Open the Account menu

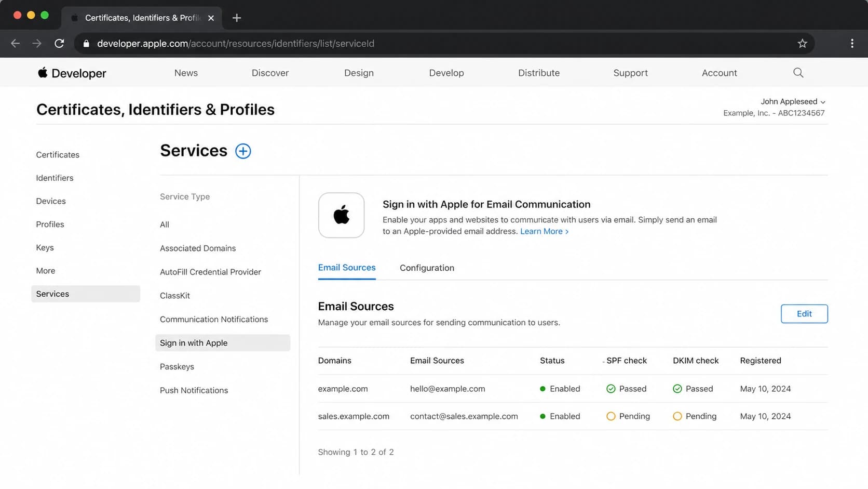719,73
